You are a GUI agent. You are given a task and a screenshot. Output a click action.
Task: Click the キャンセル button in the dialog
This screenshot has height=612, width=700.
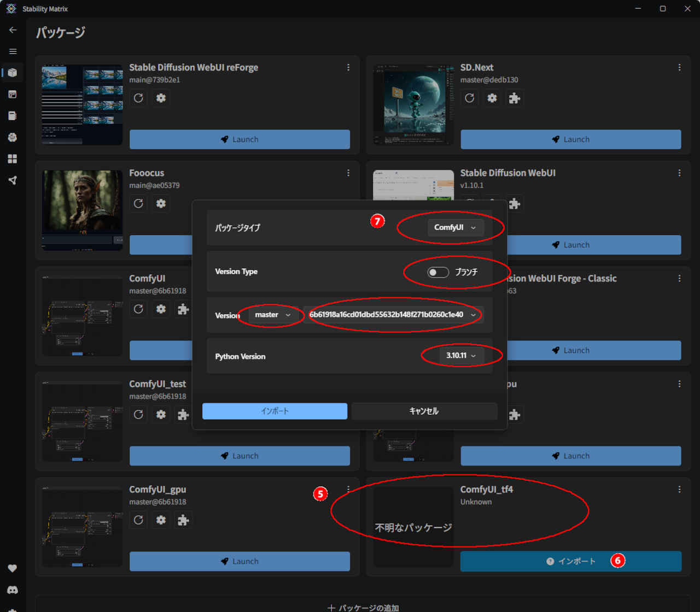pos(424,411)
